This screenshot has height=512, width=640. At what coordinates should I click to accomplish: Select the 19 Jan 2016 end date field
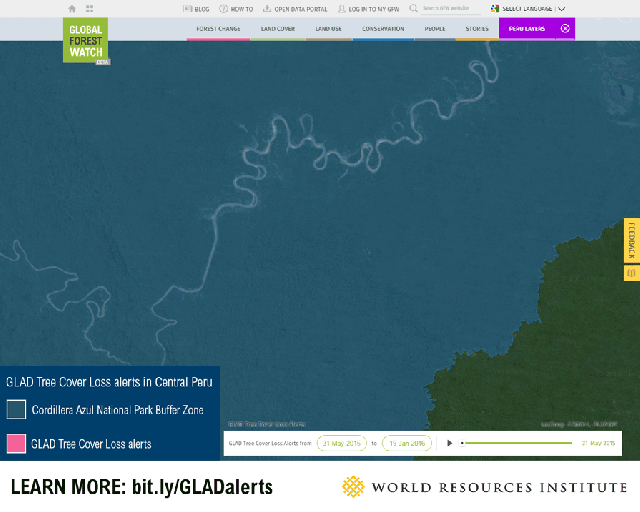(407, 443)
